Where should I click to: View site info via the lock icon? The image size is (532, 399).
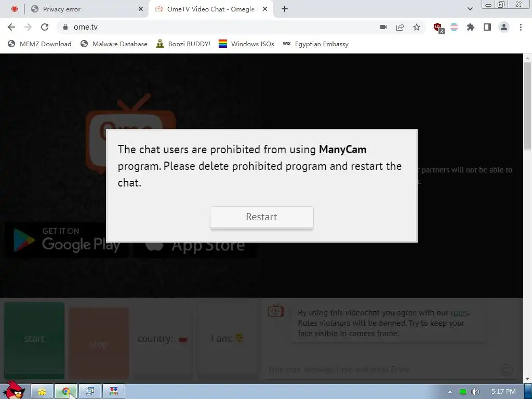coord(65,27)
